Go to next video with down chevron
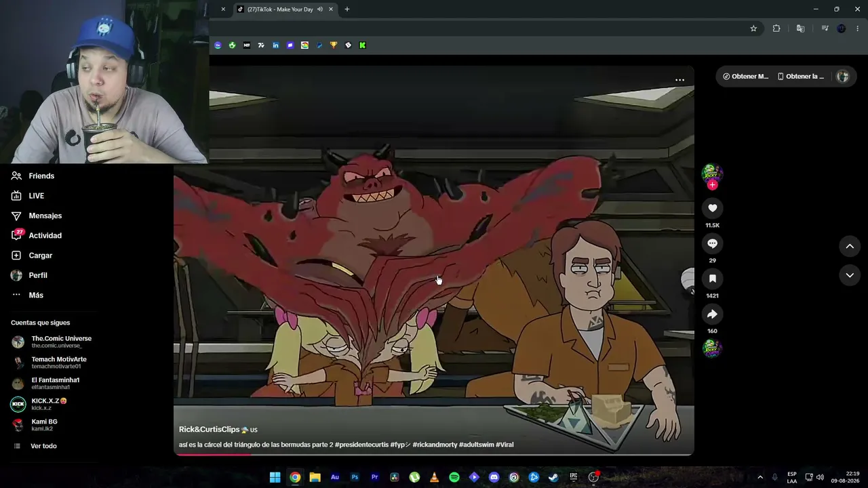The image size is (868, 488). point(850,275)
